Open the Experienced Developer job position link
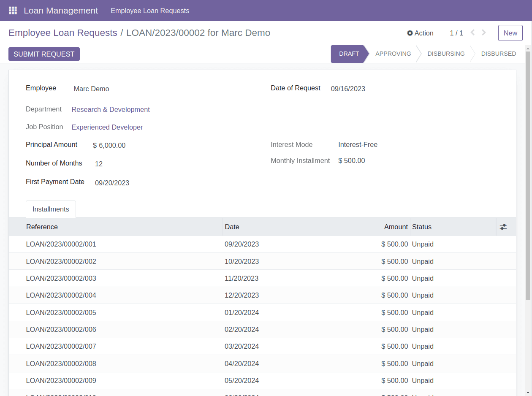 click(107, 127)
